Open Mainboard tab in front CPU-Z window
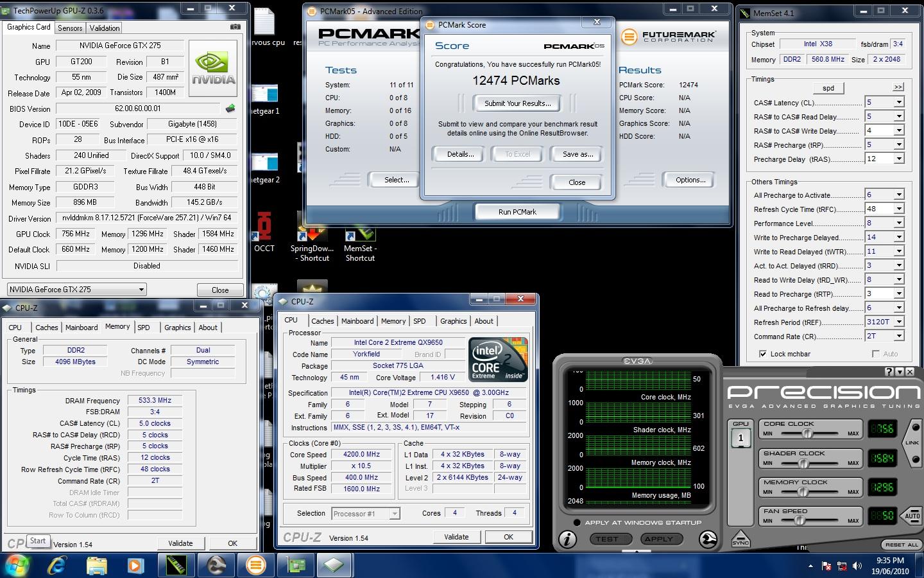 coord(357,321)
